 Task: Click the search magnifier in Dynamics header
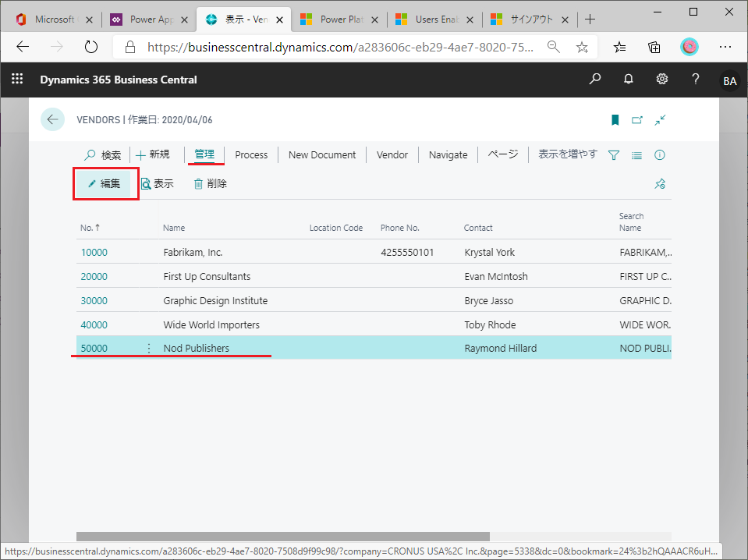(x=595, y=80)
